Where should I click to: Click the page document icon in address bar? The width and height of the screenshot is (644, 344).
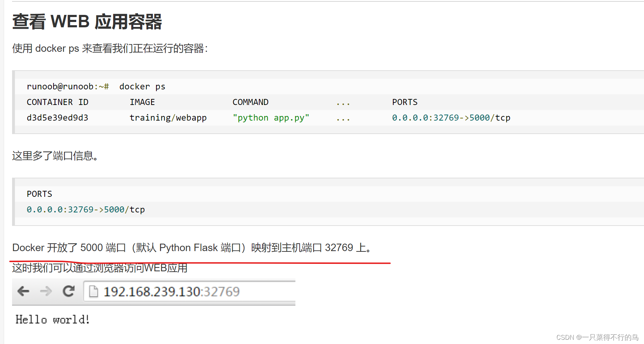93,292
